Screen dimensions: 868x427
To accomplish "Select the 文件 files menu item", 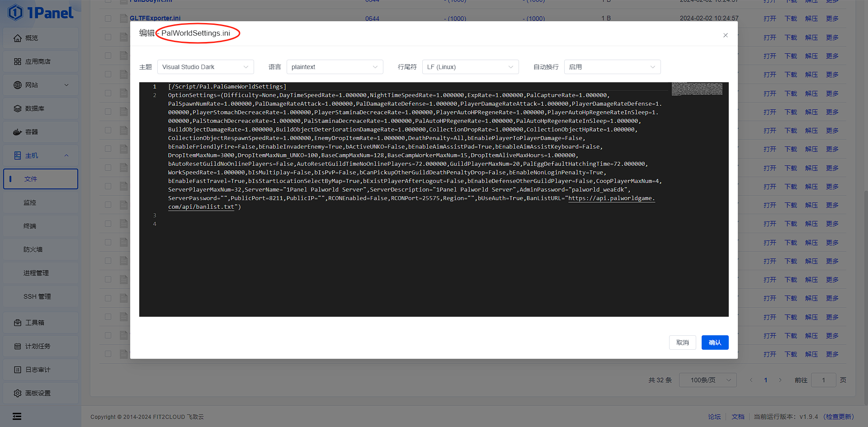I will point(41,179).
